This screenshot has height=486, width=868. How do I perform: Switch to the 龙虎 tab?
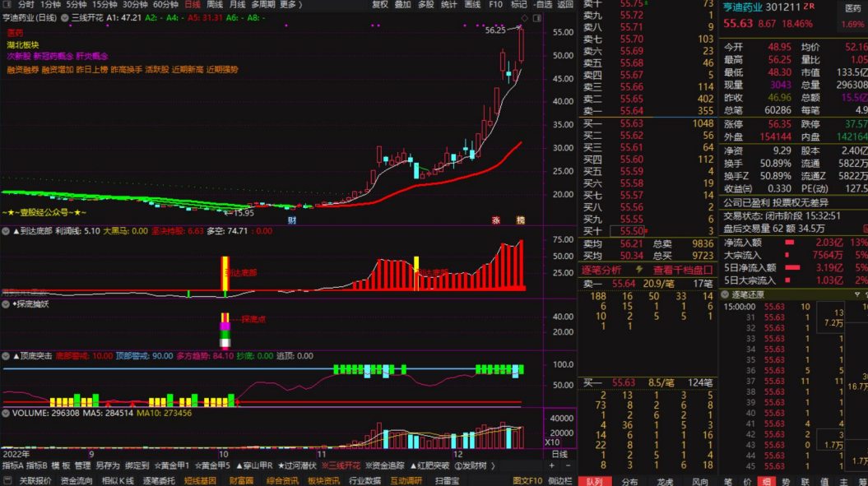click(x=664, y=481)
